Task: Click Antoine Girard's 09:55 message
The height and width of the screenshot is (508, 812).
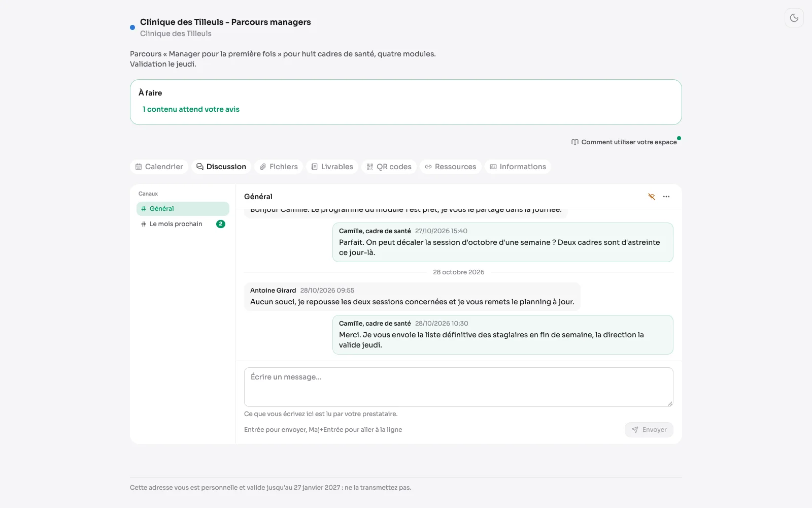Action: click(x=412, y=297)
